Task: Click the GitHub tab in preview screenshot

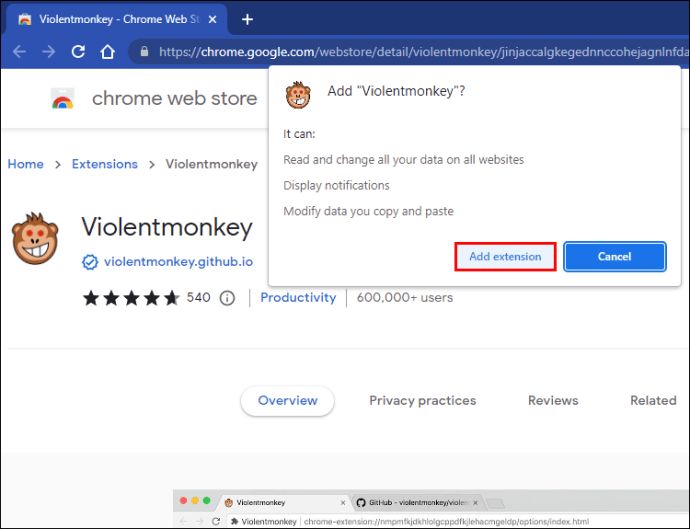Action: click(417, 503)
